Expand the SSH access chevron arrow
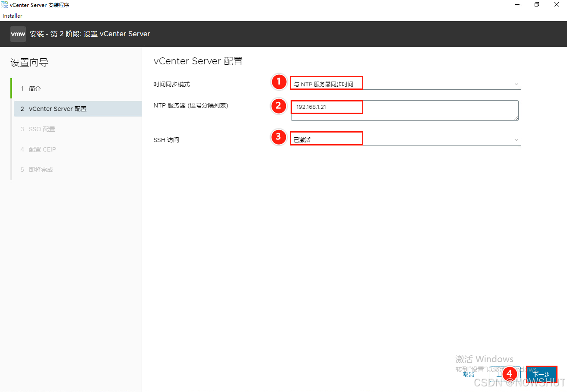Image resolution: width=567 pixels, height=392 pixels. pyautogui.click(x=516, y=140)
